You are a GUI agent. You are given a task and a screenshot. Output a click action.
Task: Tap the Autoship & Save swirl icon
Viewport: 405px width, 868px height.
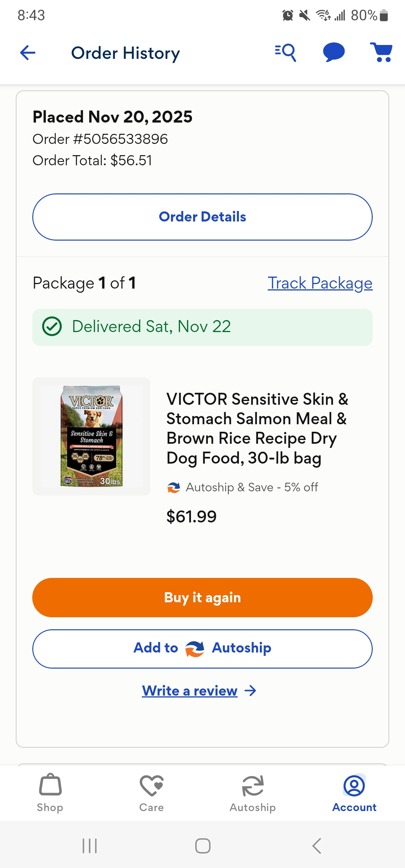click(174, 488)
